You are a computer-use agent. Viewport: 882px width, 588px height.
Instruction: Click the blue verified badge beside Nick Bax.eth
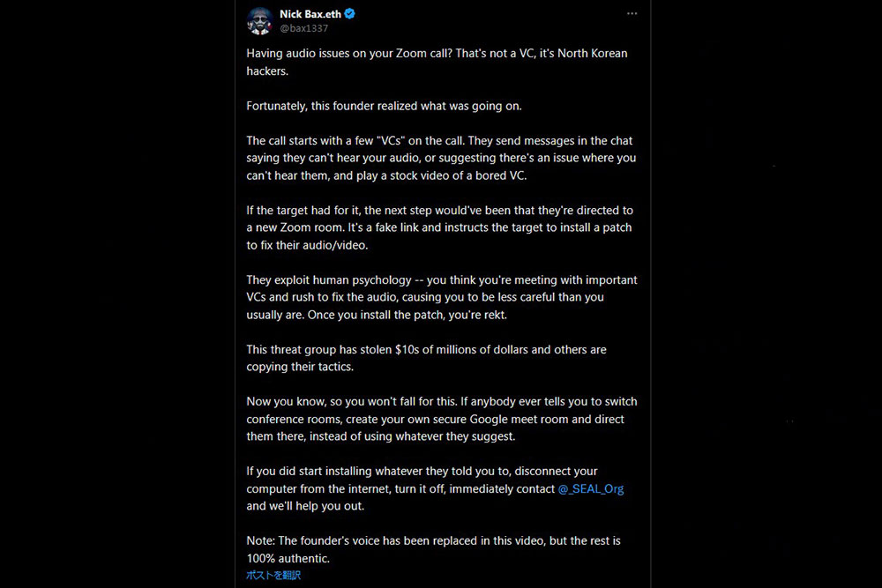349,14
